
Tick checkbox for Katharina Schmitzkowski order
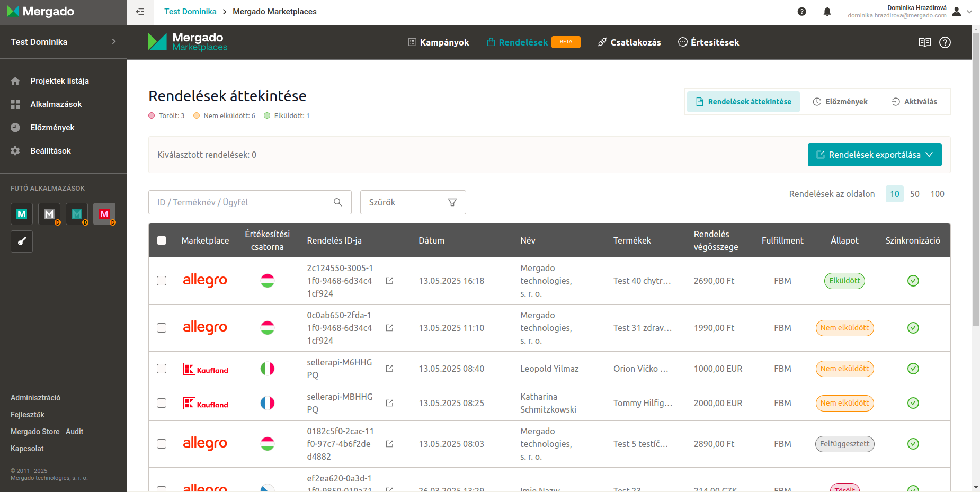pyautogui.click(x=162, y=403)
